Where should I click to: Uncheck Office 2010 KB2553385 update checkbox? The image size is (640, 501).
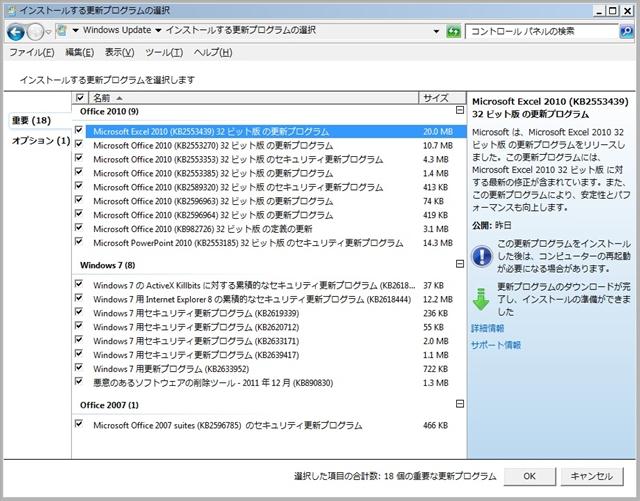[x=79, y=171]
